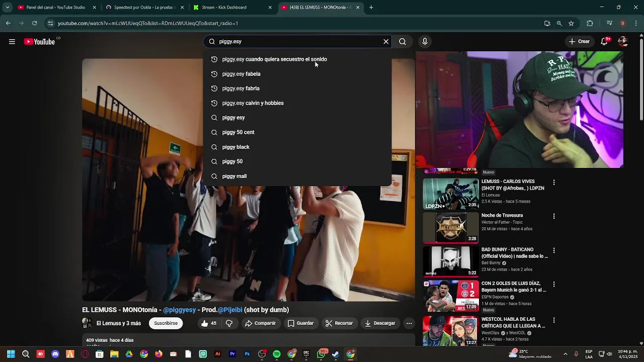This screenshot has width=644, height=362.
Task: Open Discord from the taskbar
Action: click(x=55, y=354)
